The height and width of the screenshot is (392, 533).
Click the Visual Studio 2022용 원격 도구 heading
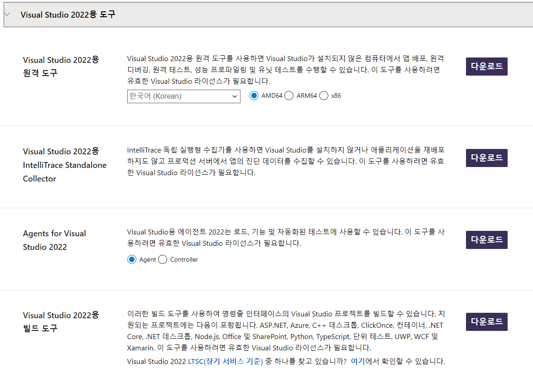61,67
